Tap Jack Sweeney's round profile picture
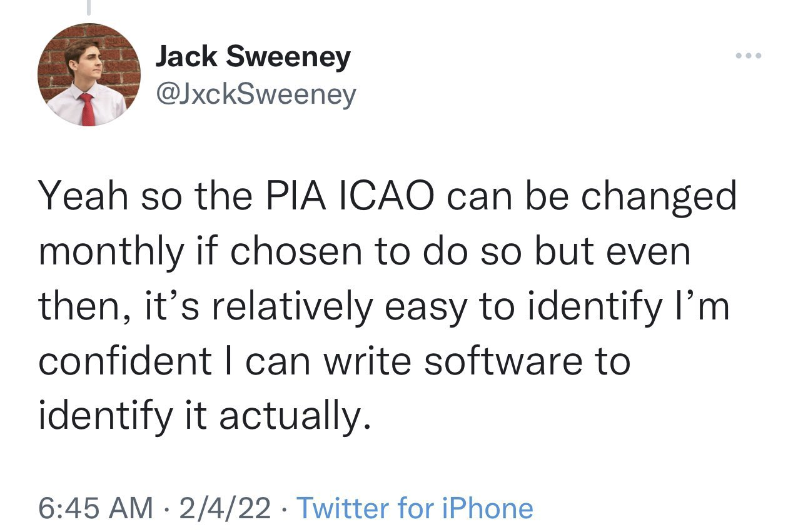 (89, 74)
